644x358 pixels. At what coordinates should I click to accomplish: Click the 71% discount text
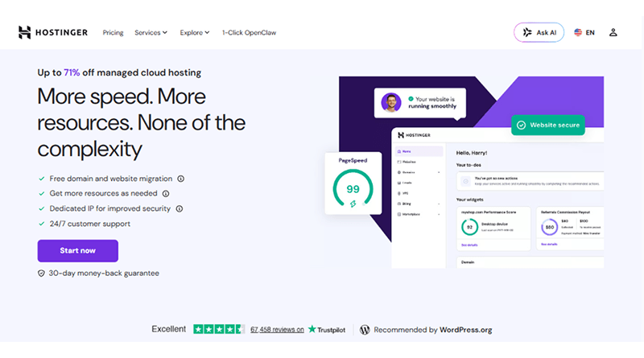pos(72,72)
